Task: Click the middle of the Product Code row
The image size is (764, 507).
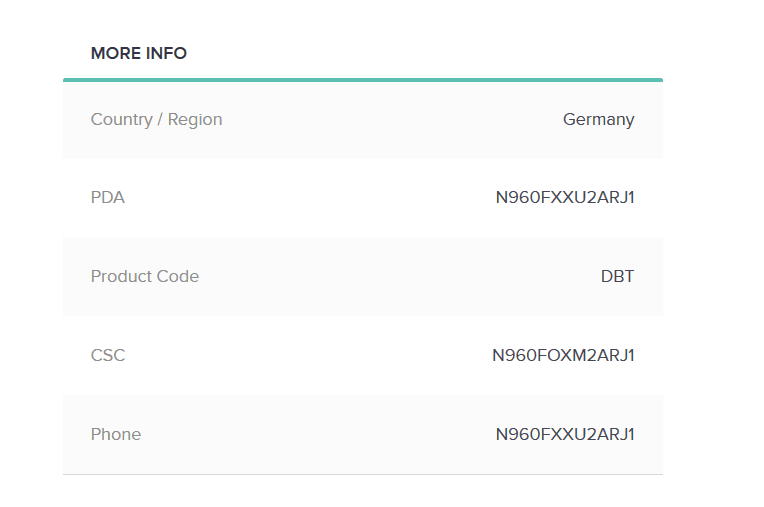Action: point(363,277)
